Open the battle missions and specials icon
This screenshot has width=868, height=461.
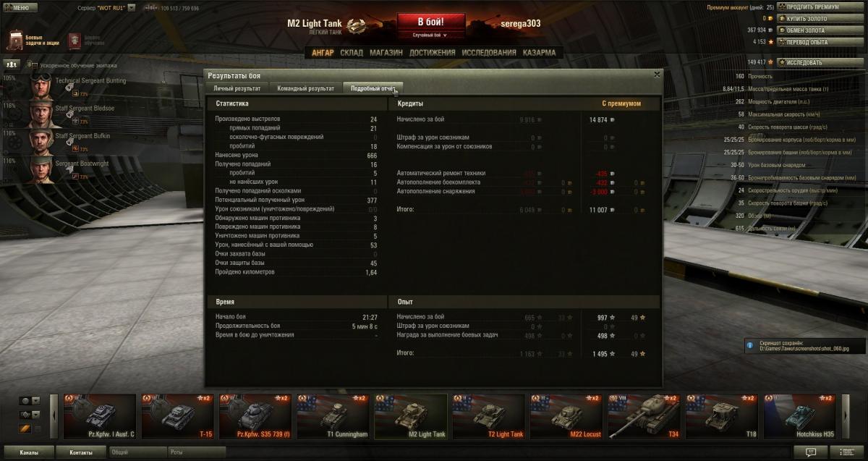(16, 40)
